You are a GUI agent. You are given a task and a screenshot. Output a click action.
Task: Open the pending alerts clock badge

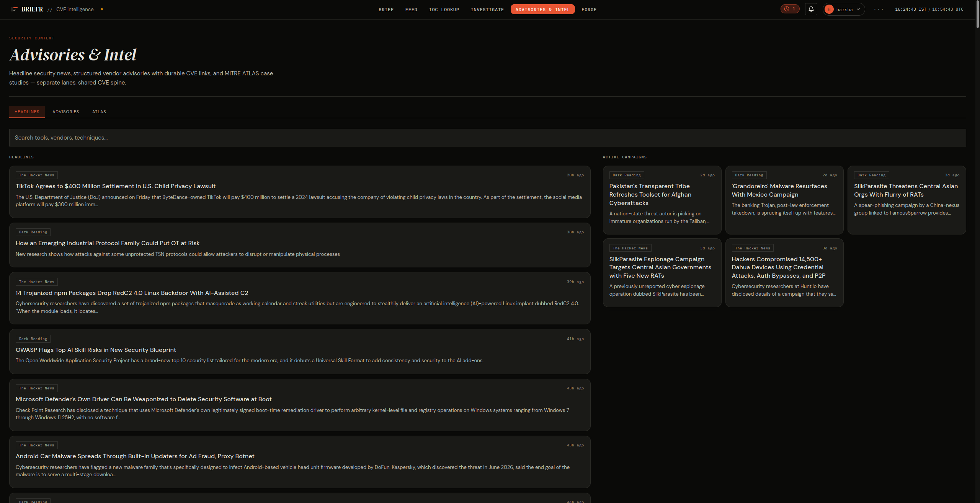[x=790, y=9]
